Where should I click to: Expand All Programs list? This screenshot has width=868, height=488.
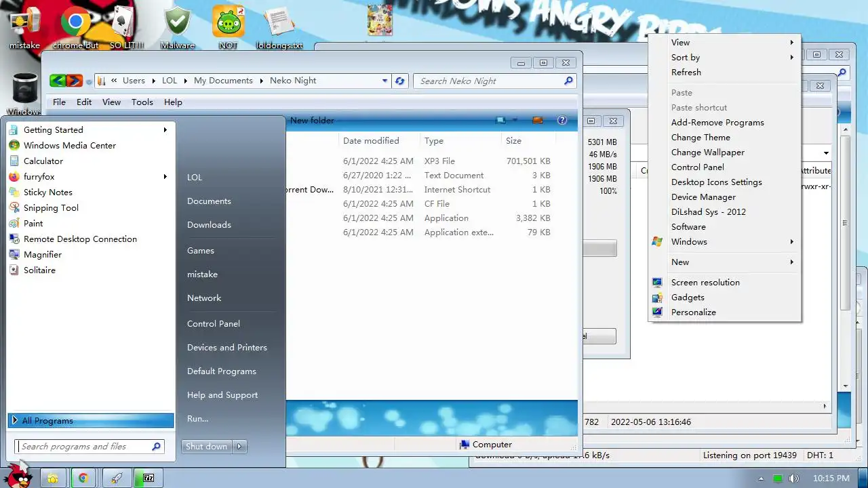91,420
